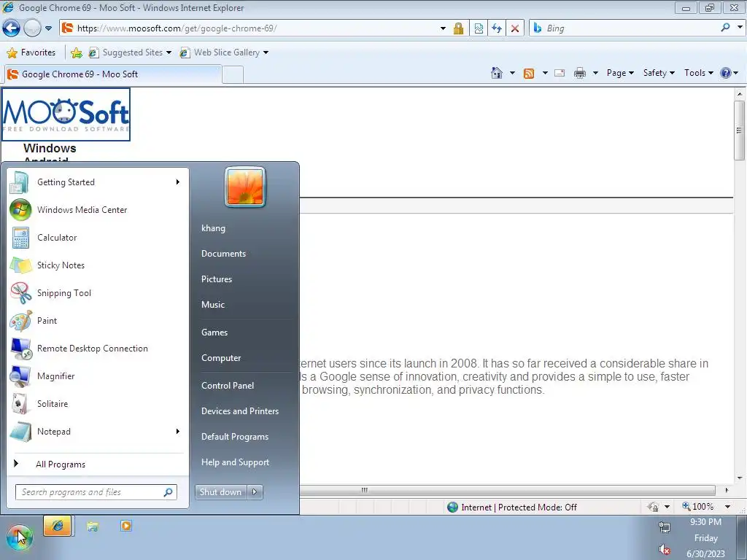Launch the Snipping Tool
The width and height of the screenshot is (747, 560).
[x=98, y=293]
